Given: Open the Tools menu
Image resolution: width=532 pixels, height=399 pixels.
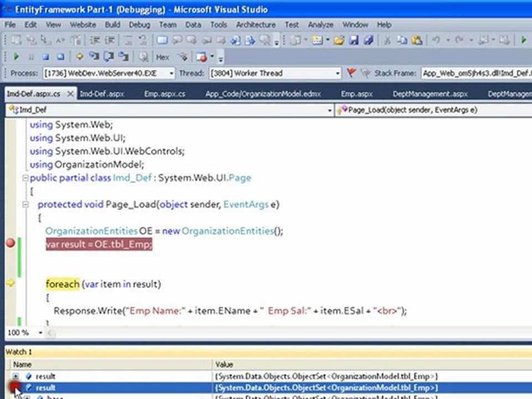Looking at the screenshot, I should pyautogui.click(x=218, y=25).
